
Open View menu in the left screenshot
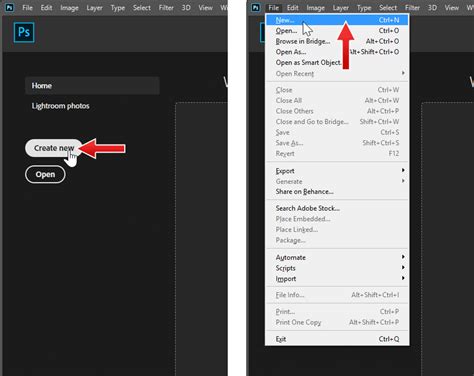205,7
